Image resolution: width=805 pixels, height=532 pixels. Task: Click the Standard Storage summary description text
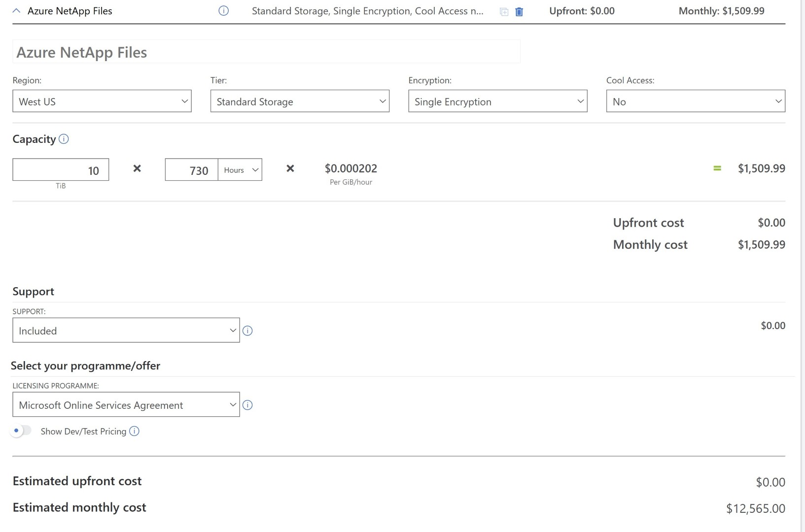tap(367, 11)
